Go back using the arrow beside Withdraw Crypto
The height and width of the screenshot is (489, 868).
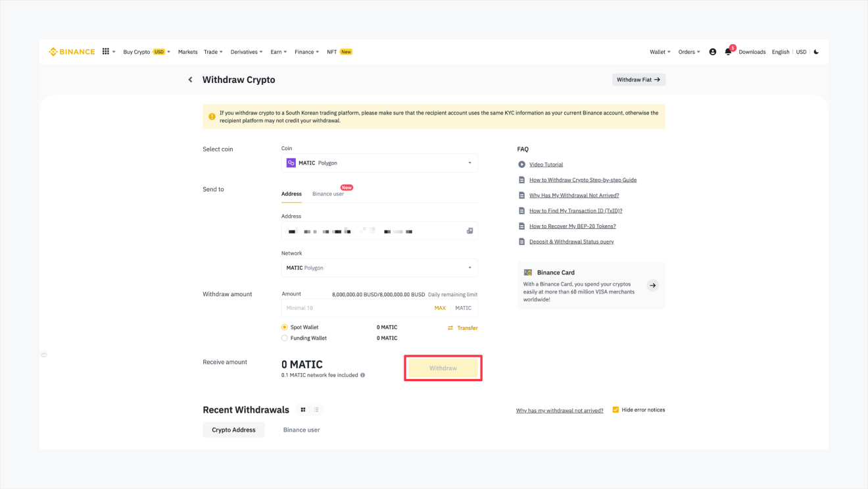[191, 80]
